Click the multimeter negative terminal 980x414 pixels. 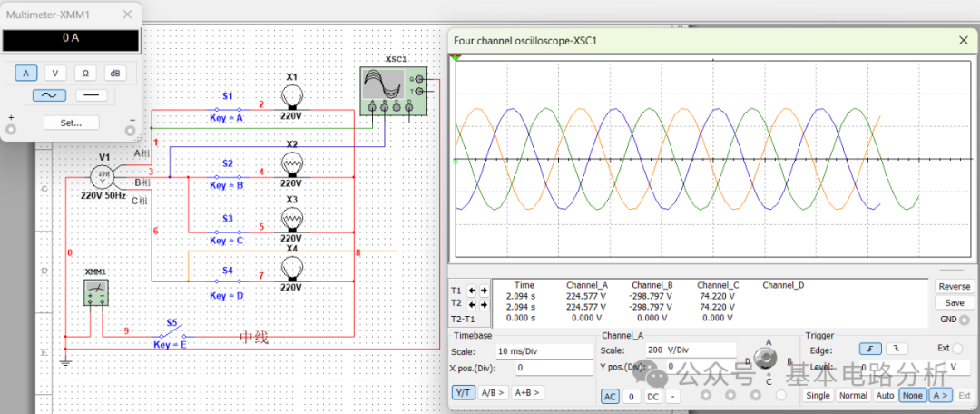coord(130,130)
